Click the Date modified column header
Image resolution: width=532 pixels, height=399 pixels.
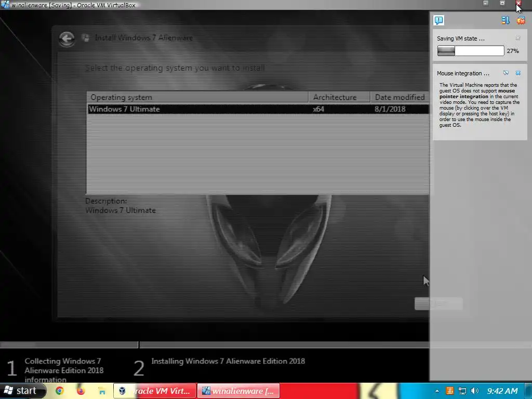click(x=400, y=97)
